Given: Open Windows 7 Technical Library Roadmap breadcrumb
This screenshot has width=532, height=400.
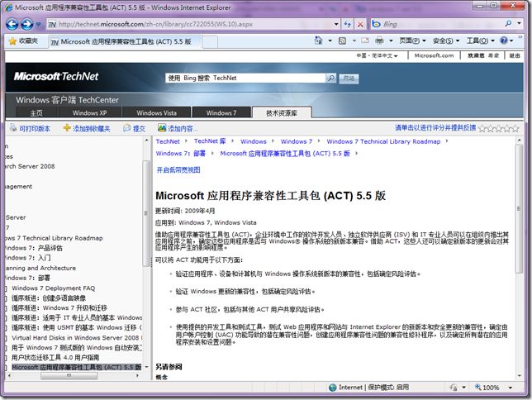Looking at the screenshot, I should coord(383,141).
